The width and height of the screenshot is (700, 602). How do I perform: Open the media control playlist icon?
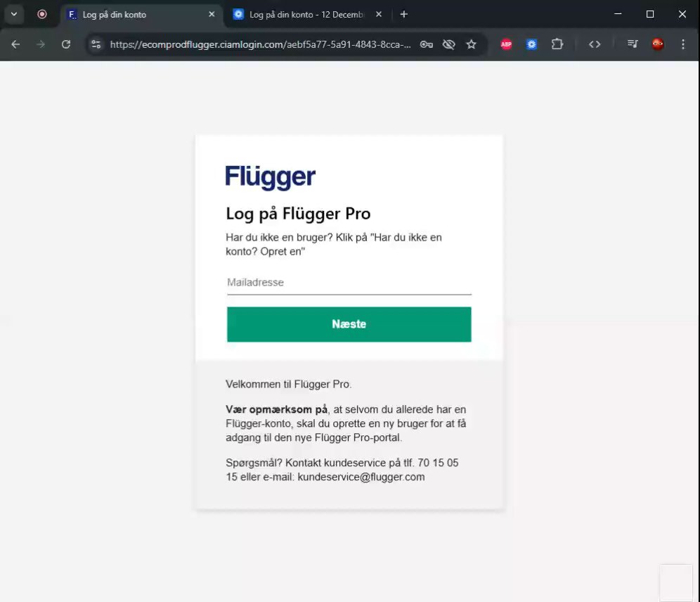tap(632, 44)
